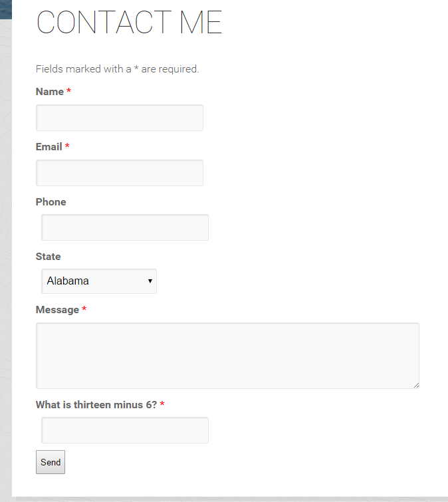Click the thirteen minus 6 answer field
This screenshot has width=448, height=502.
coord(125,430)
